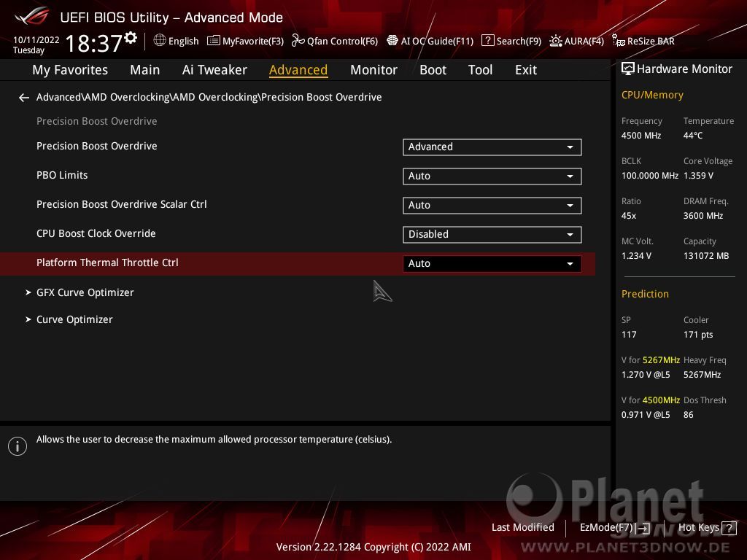Image resolution: width=747 pixels, height=560 pixels.
Task: Click ReSize BAR label
Action: coord(651,42)
